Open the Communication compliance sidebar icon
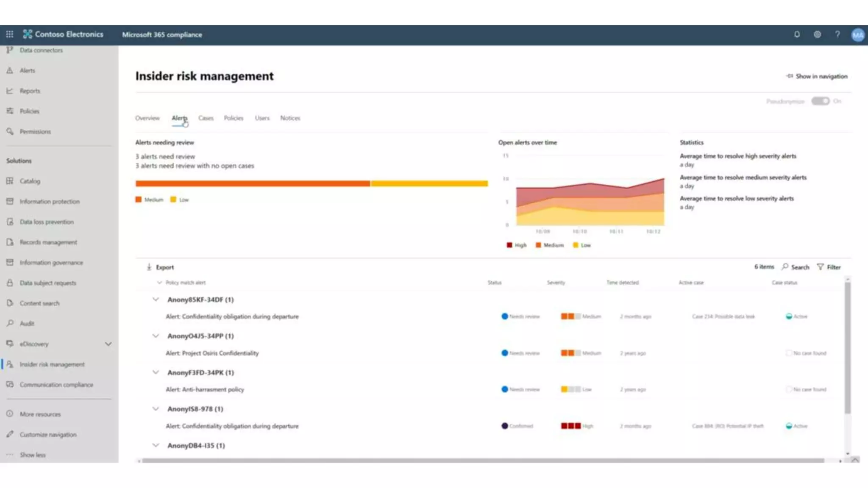Image resolution: width=868 pixels, height=488 pixels. (x=10, y=385)
